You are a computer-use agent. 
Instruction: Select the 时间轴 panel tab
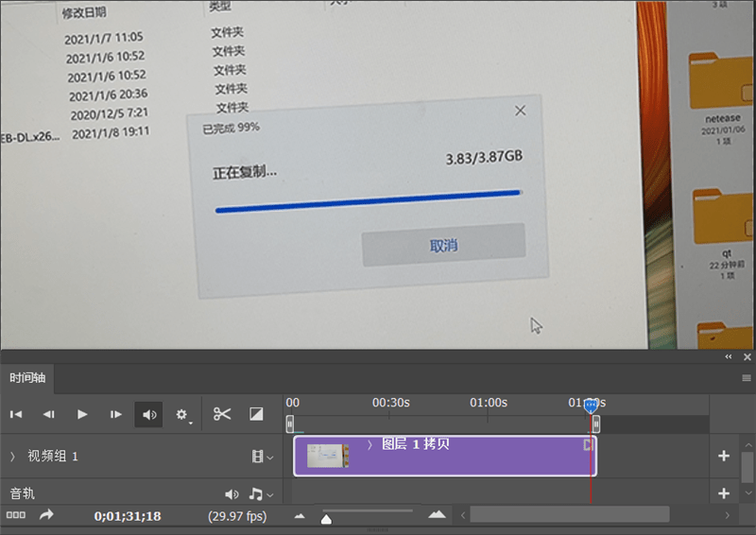click(x=27, y=378)
